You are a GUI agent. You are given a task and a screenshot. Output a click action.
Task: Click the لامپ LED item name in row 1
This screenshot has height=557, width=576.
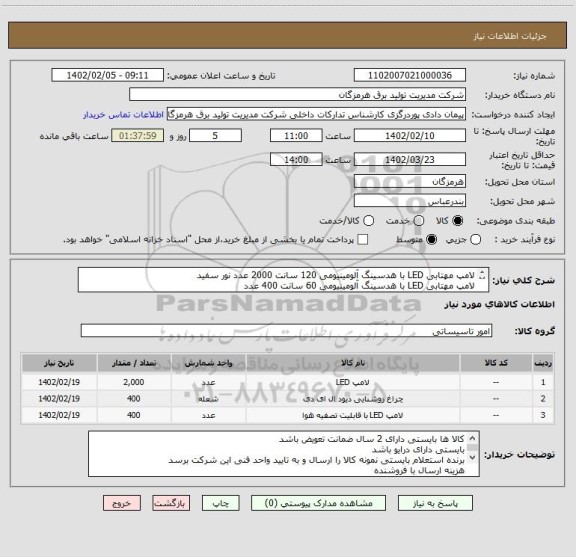(x=352, y=382)
